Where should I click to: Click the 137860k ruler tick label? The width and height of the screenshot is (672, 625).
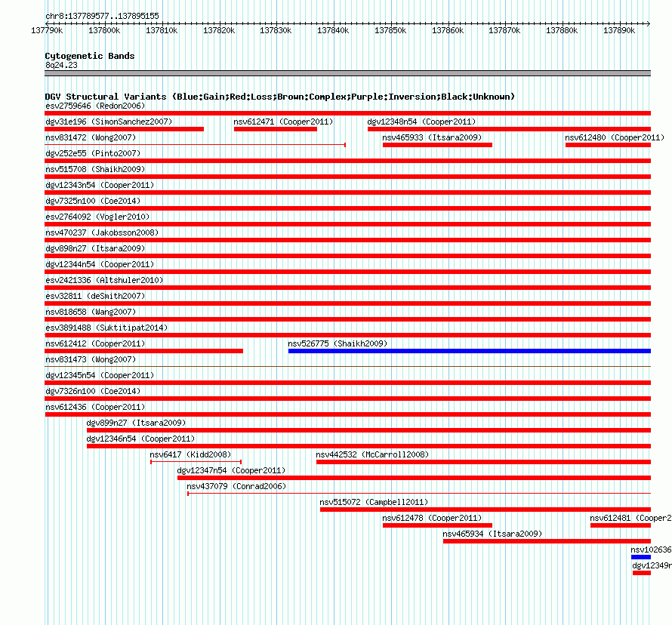point(448,30)
